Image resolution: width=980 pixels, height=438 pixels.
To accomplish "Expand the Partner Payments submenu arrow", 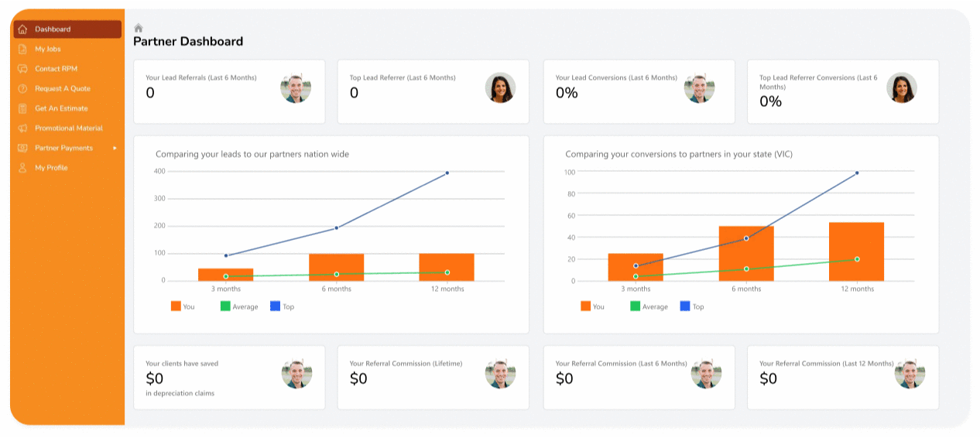I will coord(115,148).
